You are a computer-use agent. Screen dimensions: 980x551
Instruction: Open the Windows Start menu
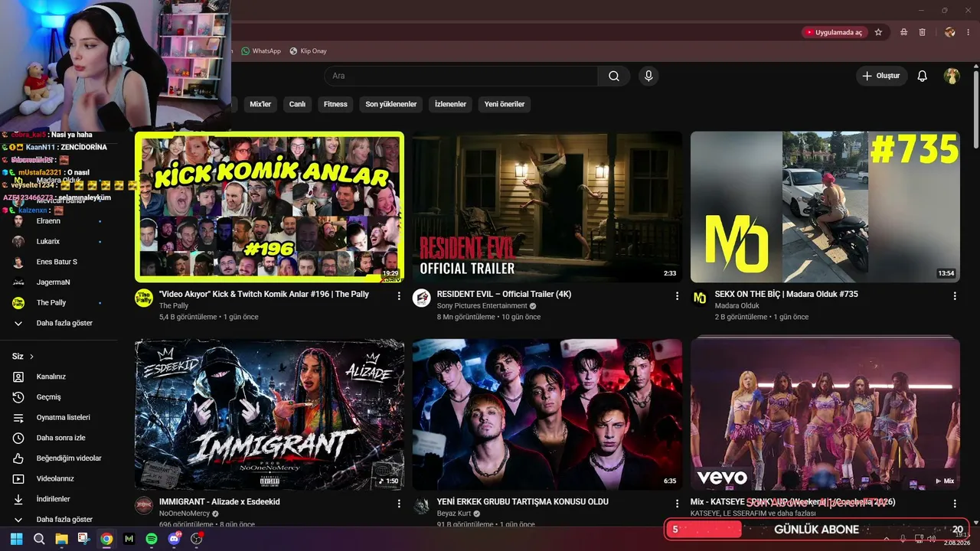(16, 539)
